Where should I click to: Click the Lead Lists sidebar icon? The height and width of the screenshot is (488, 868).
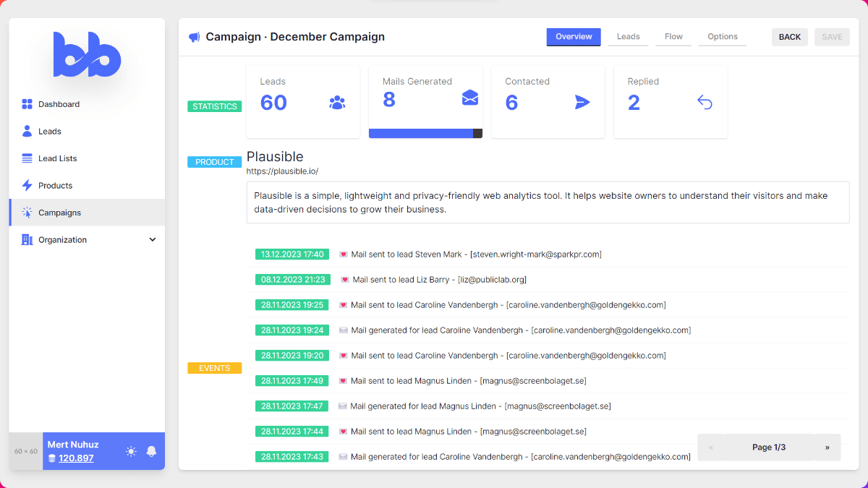(x=27, y=158)
